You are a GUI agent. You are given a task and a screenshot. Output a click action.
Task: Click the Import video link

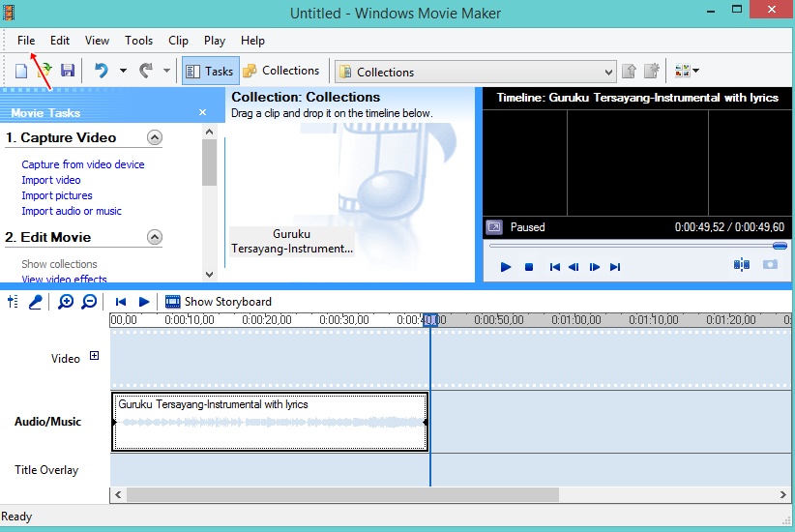[x=51, y=180]
